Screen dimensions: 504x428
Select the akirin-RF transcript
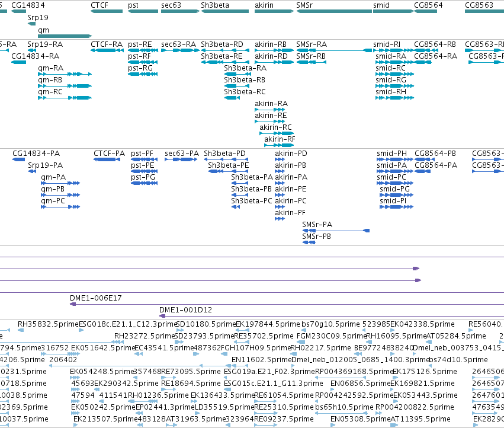(x=279, y=145)
